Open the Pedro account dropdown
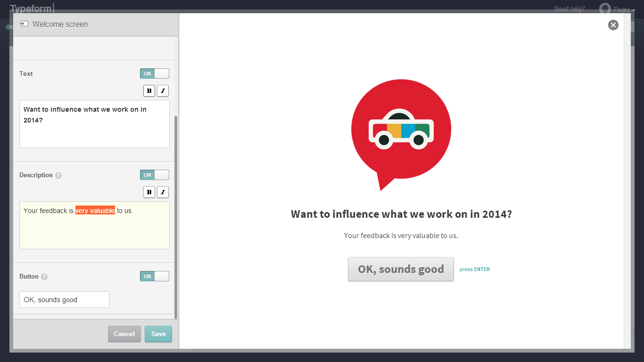The width and height of the screenshot is (644, 362). tap(625, 9)
